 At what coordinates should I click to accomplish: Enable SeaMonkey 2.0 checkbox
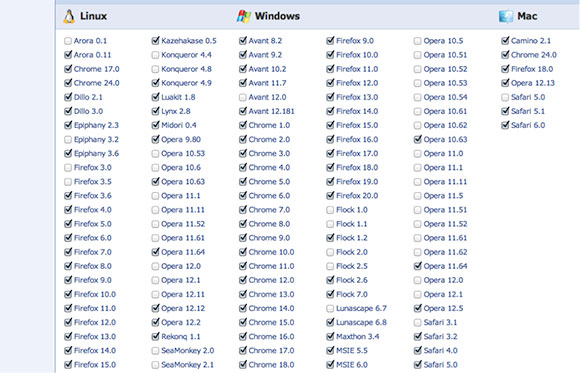coord(155,350)
